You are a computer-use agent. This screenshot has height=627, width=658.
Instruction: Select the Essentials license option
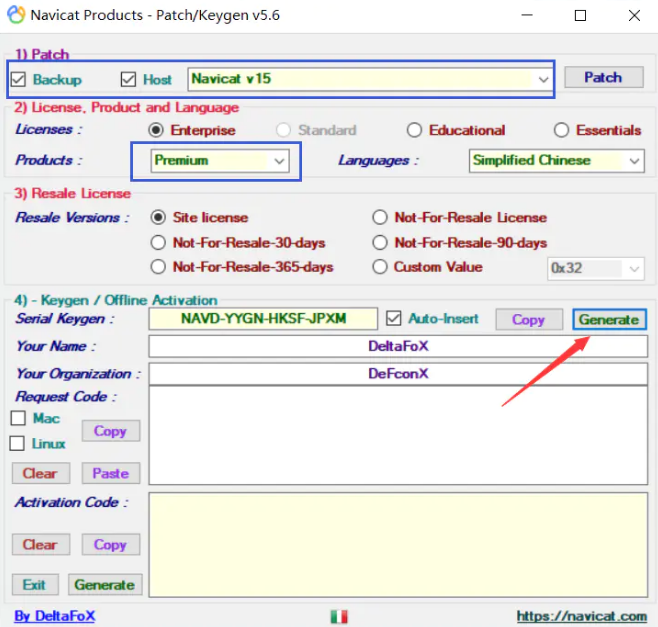561,130
